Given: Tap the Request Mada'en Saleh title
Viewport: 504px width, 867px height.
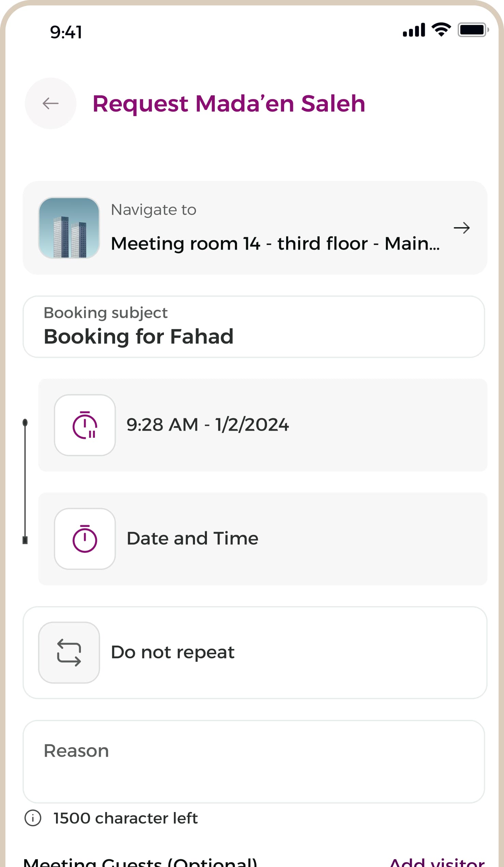Looking at the screenshot, I should (x=229, y=104).
